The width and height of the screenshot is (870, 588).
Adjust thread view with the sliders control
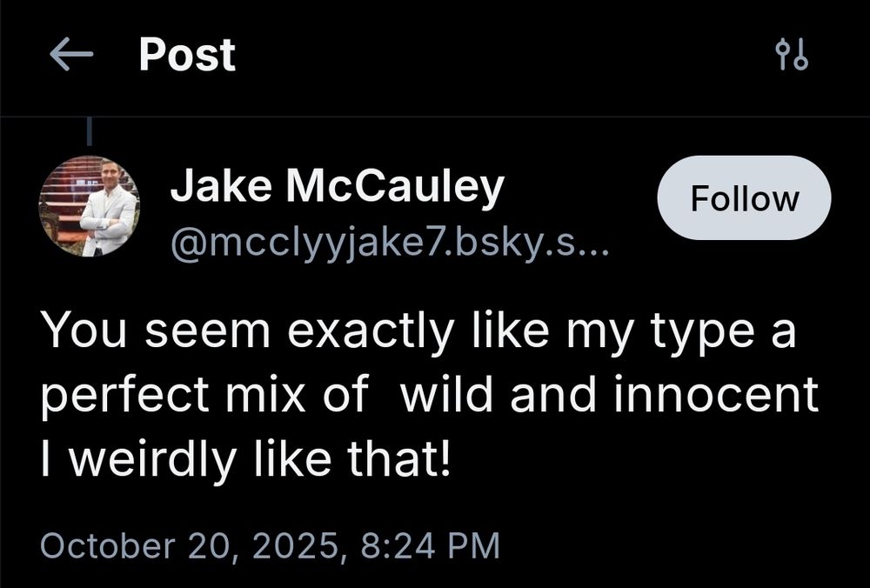pos(790,54)
